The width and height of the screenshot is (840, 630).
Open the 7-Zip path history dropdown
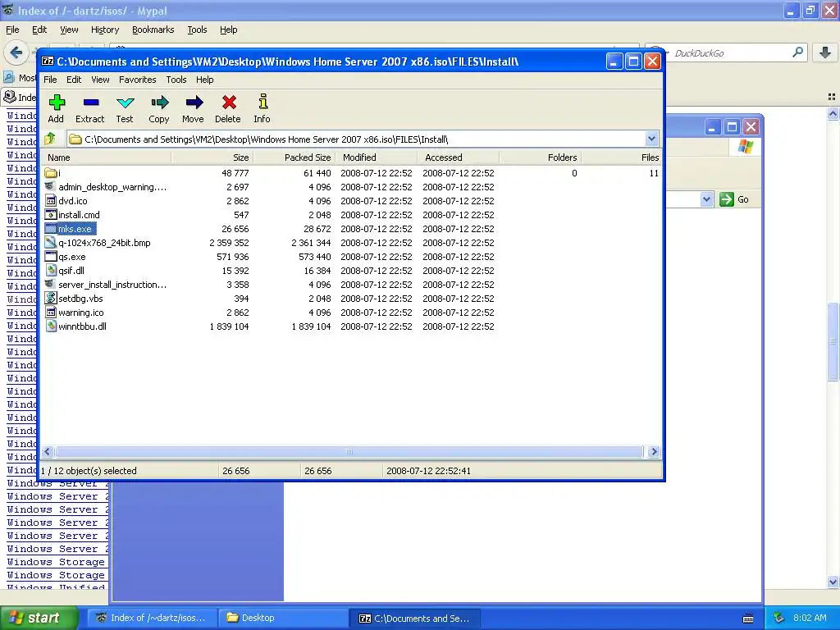point(651,139)
